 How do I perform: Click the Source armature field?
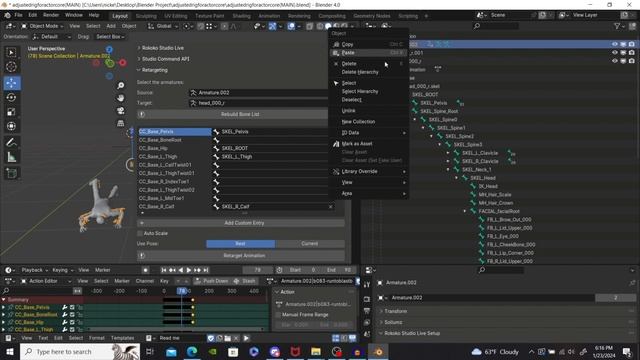260,93
